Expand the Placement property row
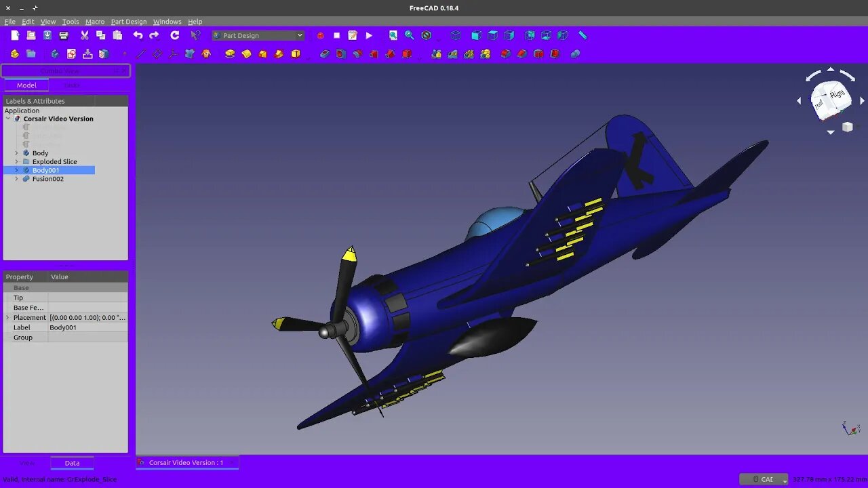Image resolution: width=868 pixels, height=488 pixels. point(8,317)
